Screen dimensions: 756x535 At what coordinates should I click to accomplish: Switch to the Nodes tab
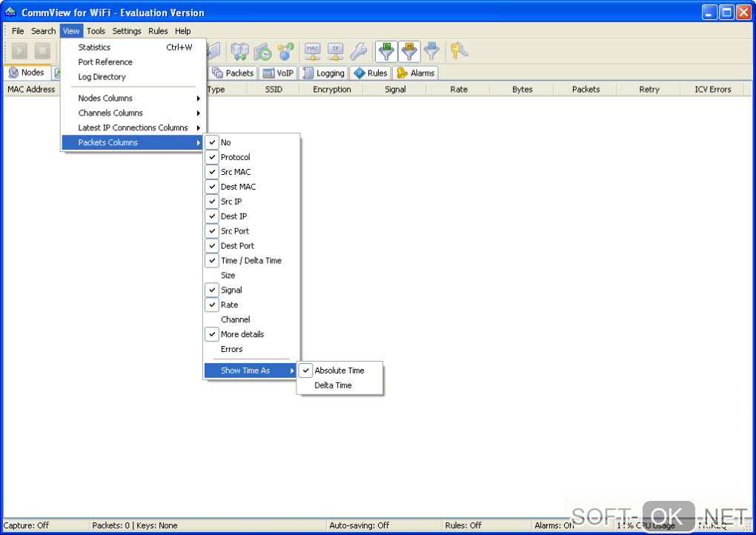click(27, 73)
